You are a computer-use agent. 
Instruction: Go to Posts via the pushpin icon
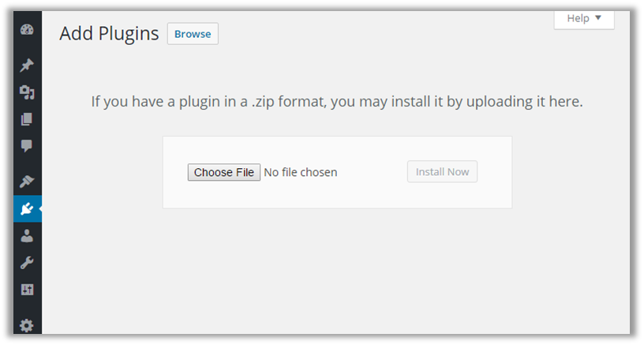click(27, 65)
